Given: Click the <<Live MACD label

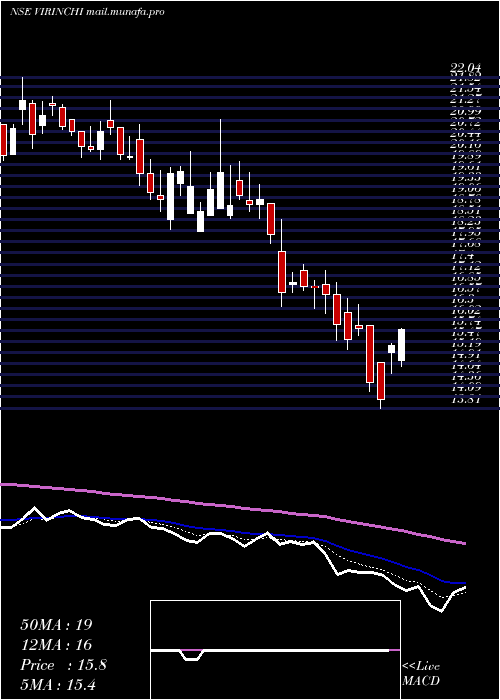Looking at the screenshot, I should pyautogui.click(x=421, y=674).
